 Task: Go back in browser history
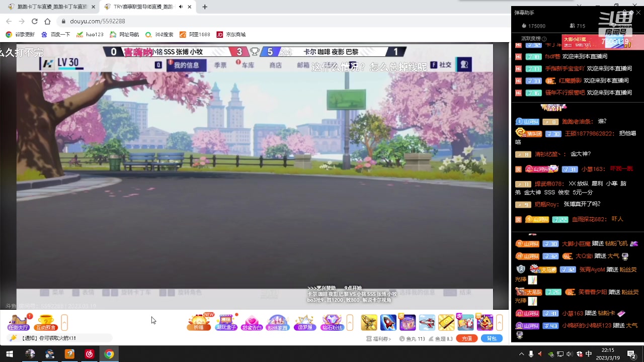pos(9,21)
